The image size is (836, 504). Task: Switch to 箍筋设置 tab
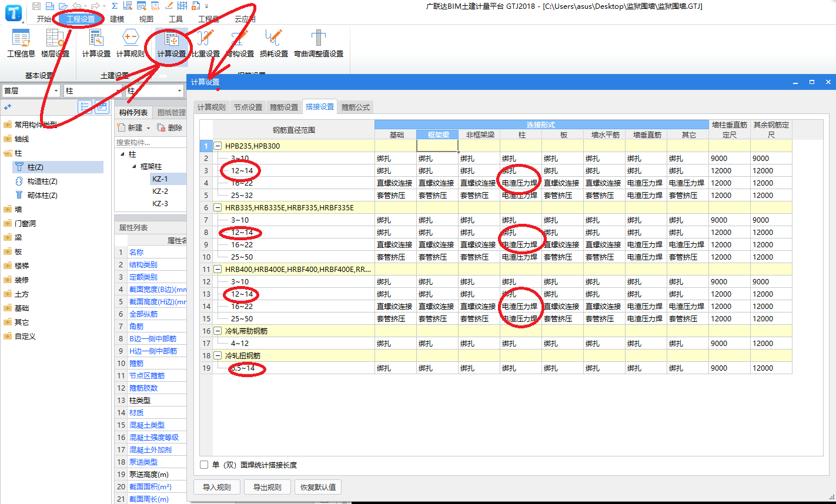coord(283,107)
